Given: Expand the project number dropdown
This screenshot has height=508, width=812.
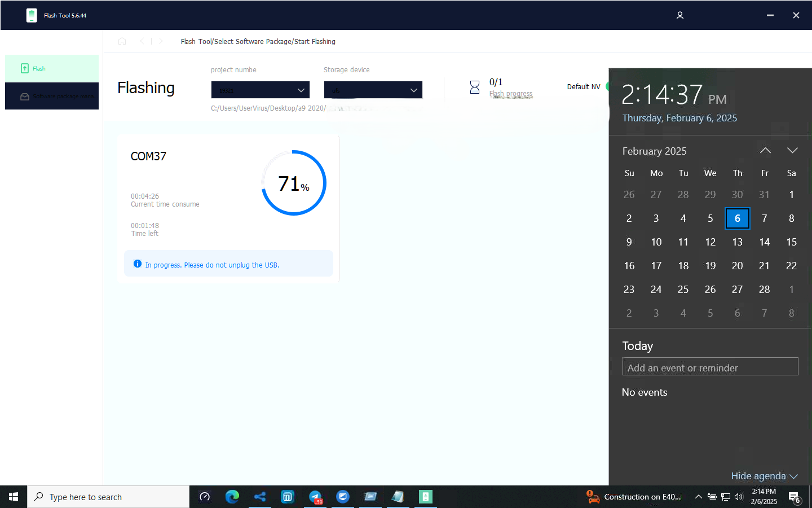Looking at the screenshot, I should point(260,90).
